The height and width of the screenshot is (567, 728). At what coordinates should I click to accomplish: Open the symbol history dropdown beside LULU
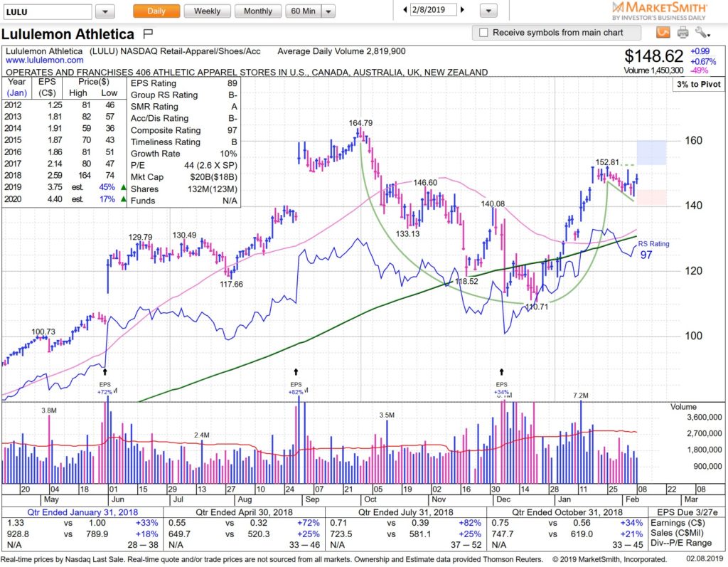pyautogui.click(x=105, y=11)
